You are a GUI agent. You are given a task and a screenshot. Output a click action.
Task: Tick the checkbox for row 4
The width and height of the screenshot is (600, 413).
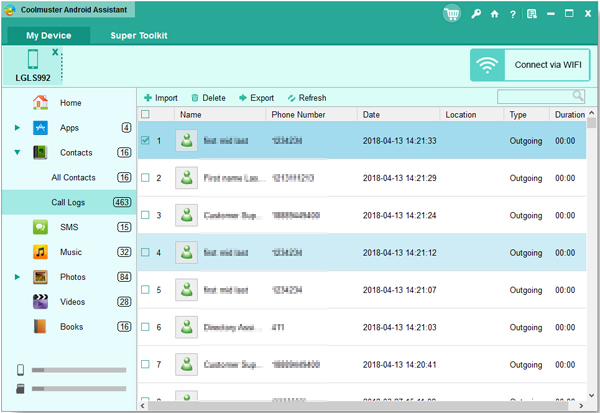tap(146, 253)
